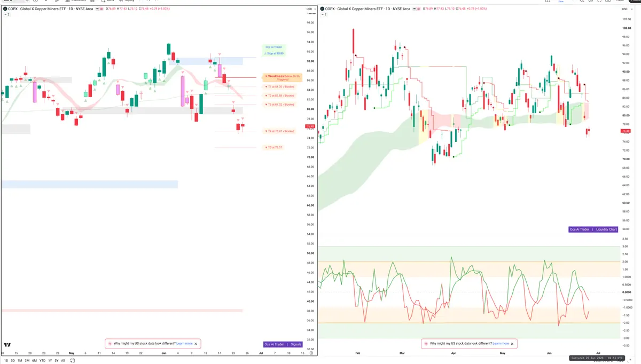Click the TradingView logo on left chart
The width and height of the screenshot is (641, 364).
(7, 345)
